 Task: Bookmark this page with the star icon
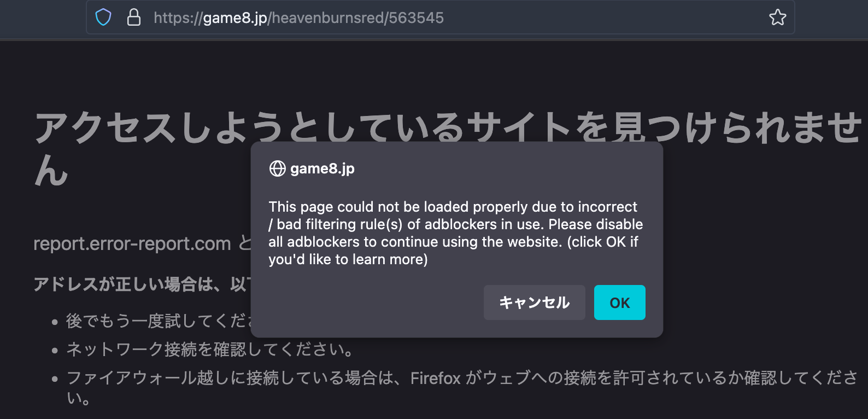pos(777,18)
